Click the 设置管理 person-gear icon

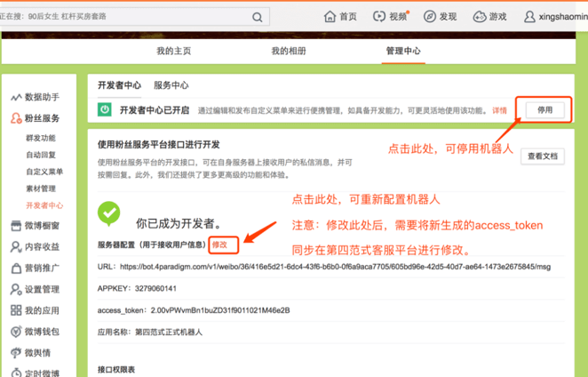click(x=16, y=289)
